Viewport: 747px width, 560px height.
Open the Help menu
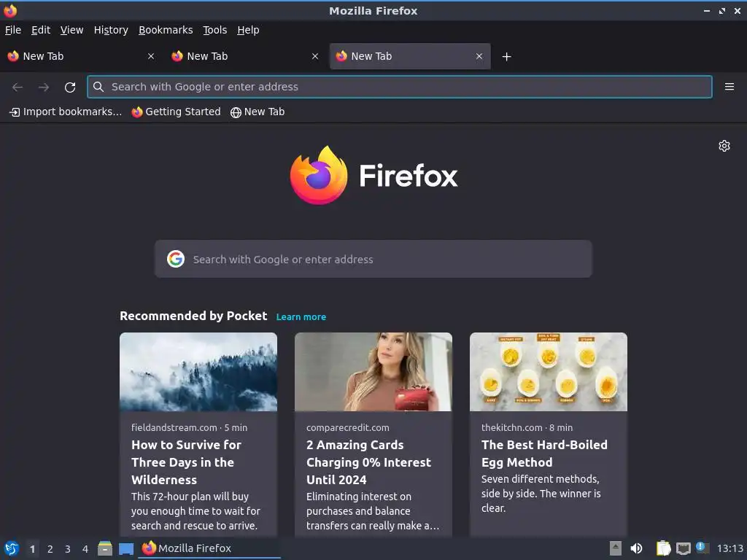pyautogui.click(x=248, y=30)
